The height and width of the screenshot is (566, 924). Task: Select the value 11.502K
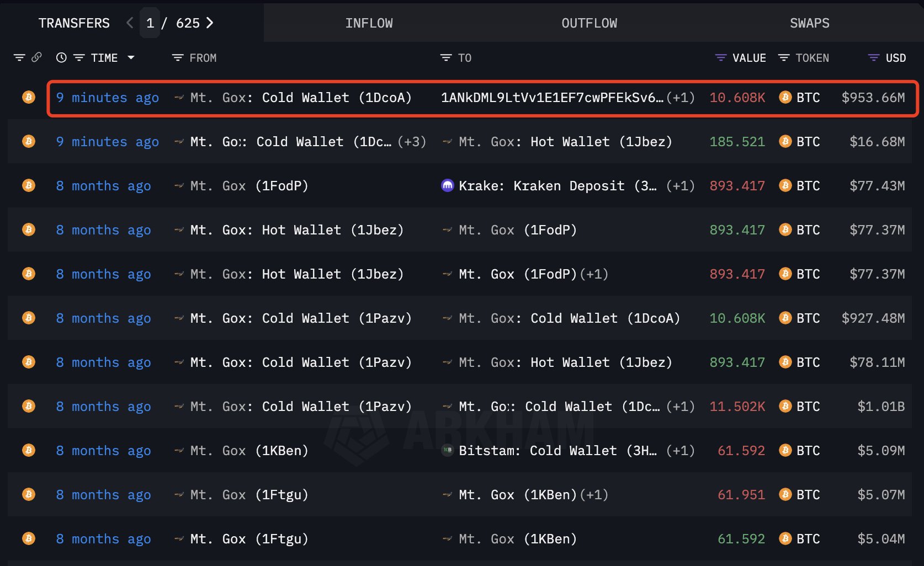tap(737, 407)
